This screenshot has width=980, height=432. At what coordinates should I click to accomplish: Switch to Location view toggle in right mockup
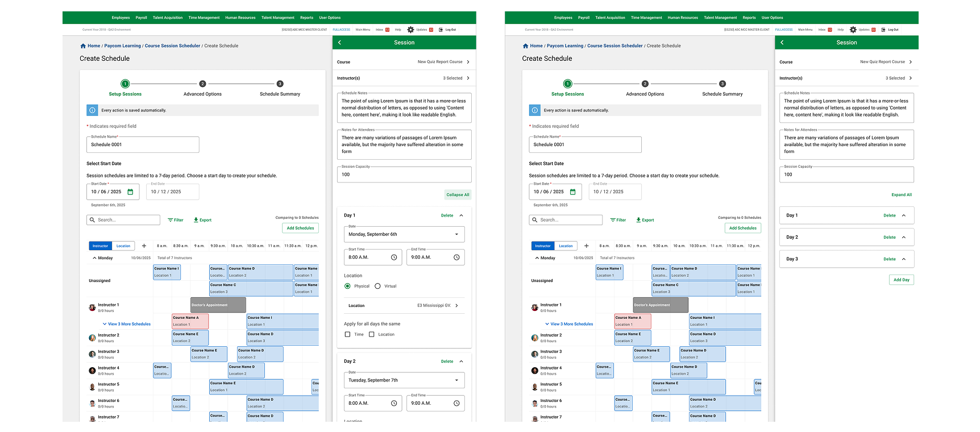tap(566, 246)
